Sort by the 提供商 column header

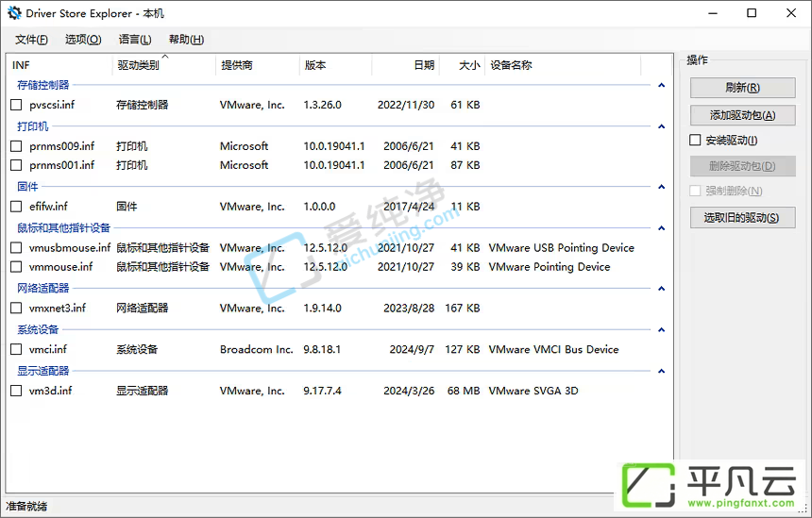point(258,65)
